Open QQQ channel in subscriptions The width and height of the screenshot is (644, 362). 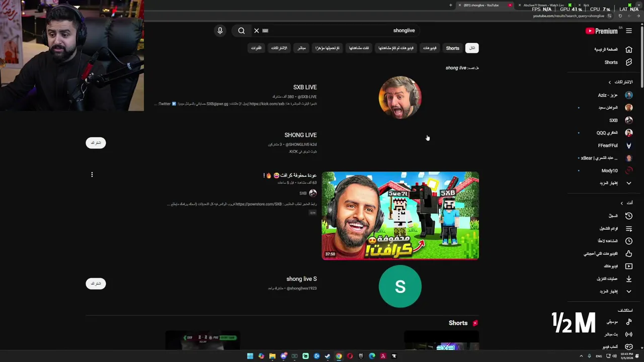point(613,133)
